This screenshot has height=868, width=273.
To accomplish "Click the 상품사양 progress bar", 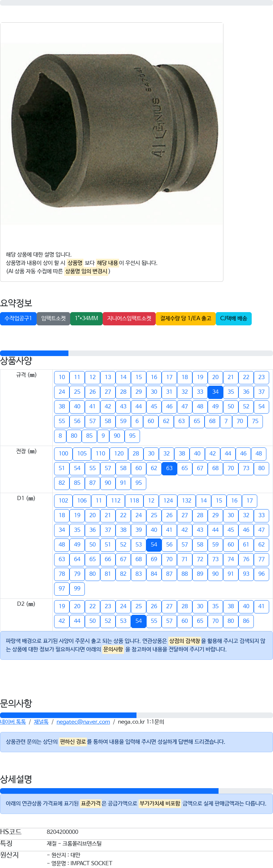I will pos(136,353).
